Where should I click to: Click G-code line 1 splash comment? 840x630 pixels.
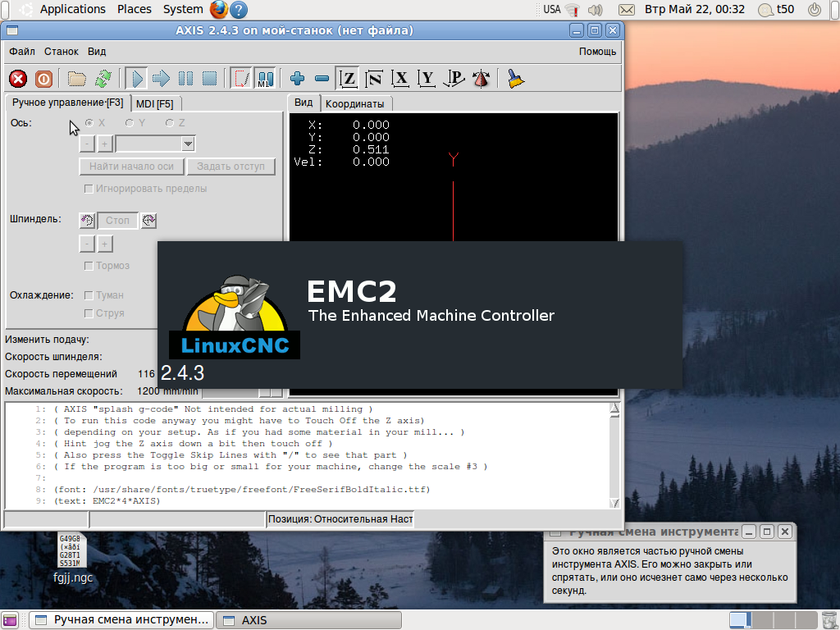(x=213, y=409)
